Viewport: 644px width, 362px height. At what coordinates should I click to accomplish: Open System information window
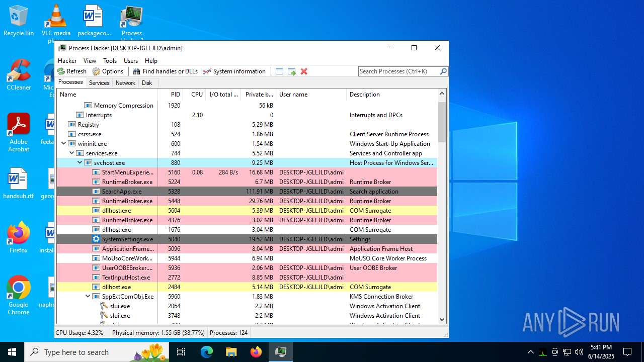click(x=234, y=71)
